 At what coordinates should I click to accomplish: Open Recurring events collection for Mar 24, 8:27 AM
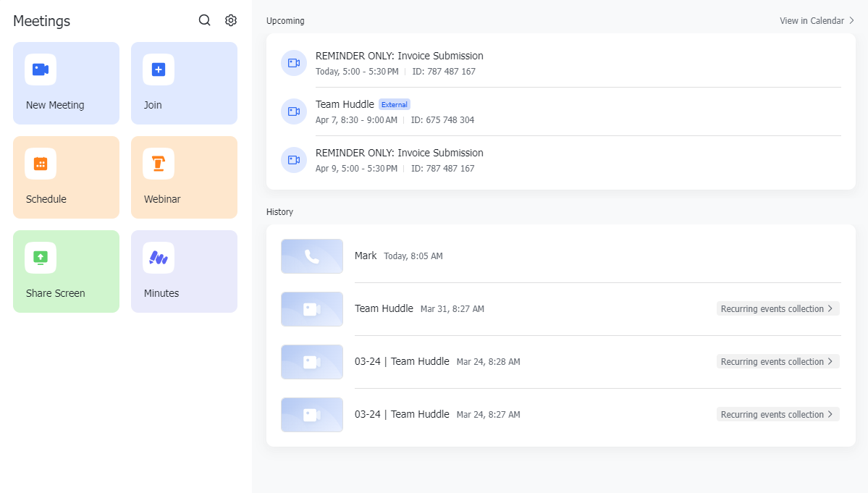tap(778, 414)
